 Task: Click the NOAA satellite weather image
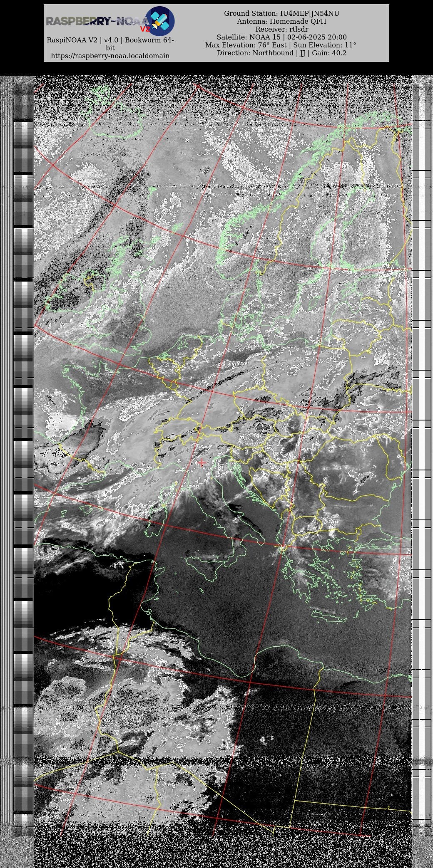pos(216,471)
